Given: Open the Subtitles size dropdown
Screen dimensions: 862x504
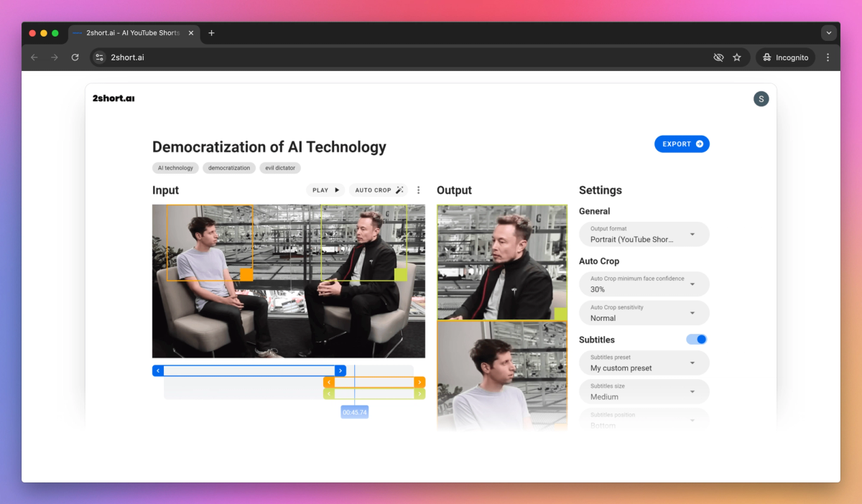Looking at the screenshot, I should (x=644, y=391).
